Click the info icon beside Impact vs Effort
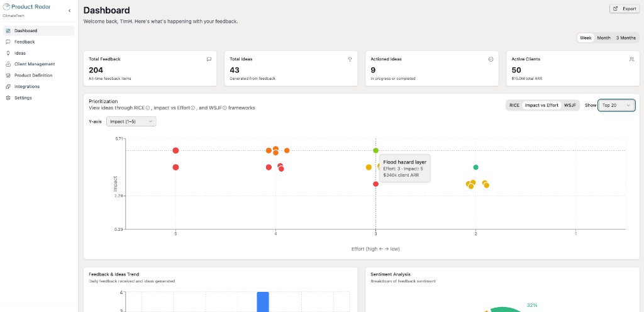644x312 pixels. pyautogui.click(x=192, y=108)
